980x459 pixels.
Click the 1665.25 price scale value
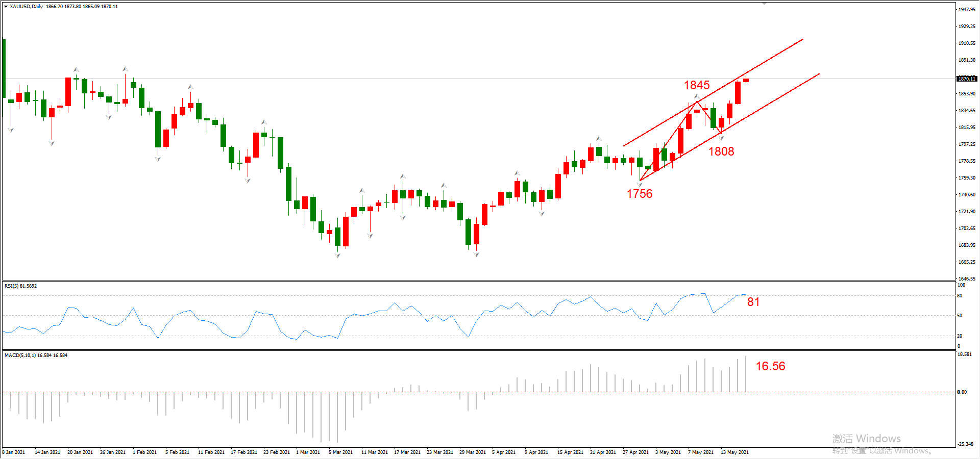967,262
